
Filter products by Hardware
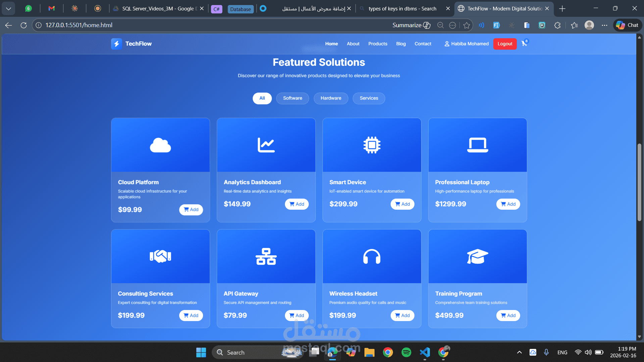tap(331, 98)
